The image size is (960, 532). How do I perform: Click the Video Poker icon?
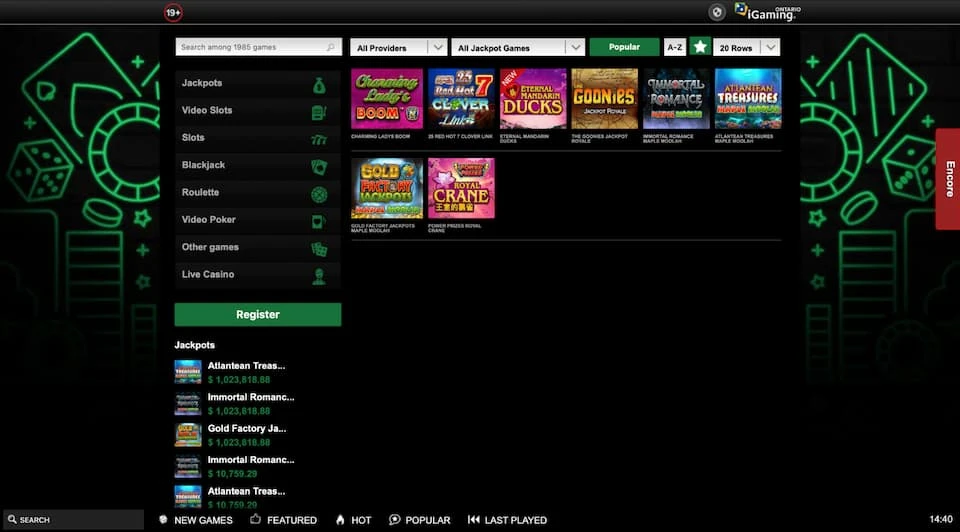319,222
